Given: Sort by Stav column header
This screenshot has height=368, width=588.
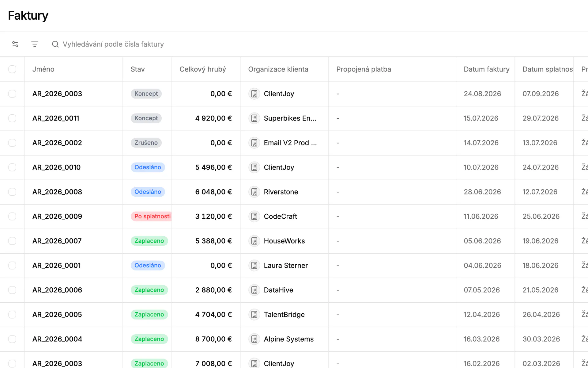Looking at the screenshot, I should [x=138, y=69].
